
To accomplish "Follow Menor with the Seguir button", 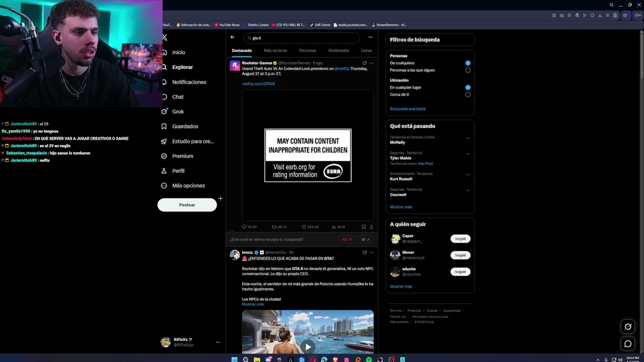I will [460, 255].
